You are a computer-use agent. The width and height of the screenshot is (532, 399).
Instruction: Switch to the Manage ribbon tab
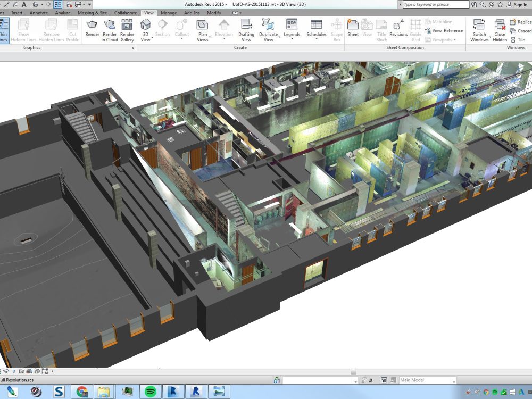point(168,12)
